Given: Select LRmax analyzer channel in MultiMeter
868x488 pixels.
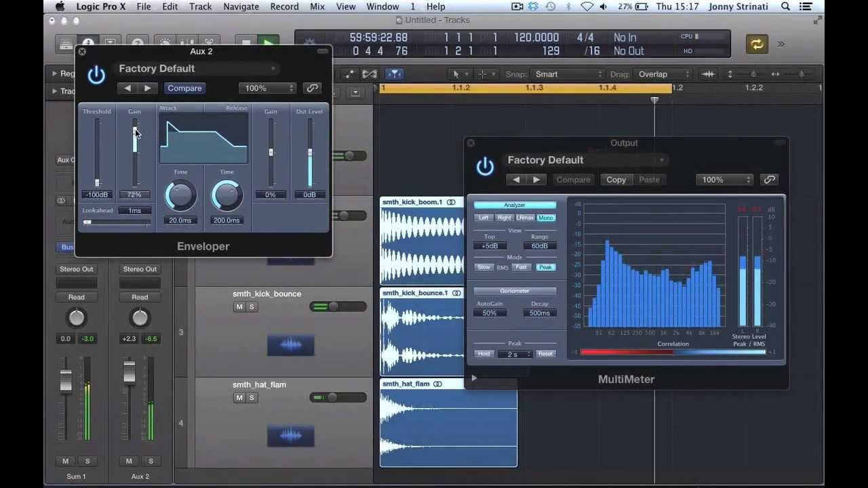Looking at the screenshot, I should click(x=525, y=218).
